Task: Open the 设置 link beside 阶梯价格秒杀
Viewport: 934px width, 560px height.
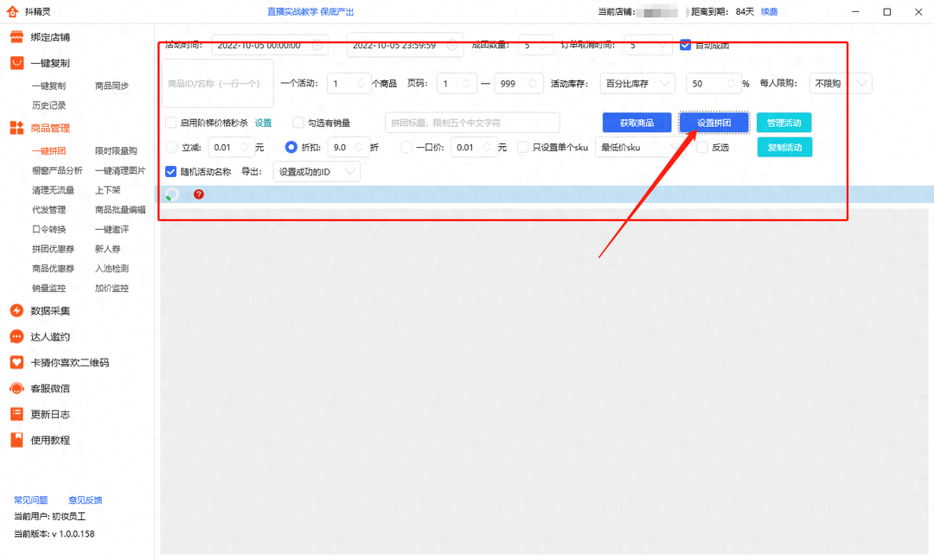Action: tap(263, 123)
